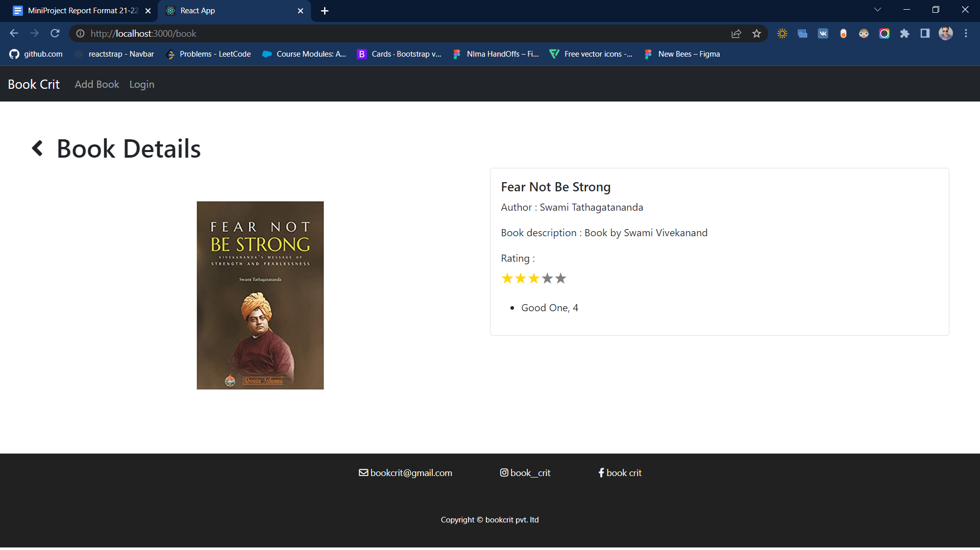Click the Copyright bookcrit pvt. ltd text
980x550 pixels.
[x=489, y=520]
